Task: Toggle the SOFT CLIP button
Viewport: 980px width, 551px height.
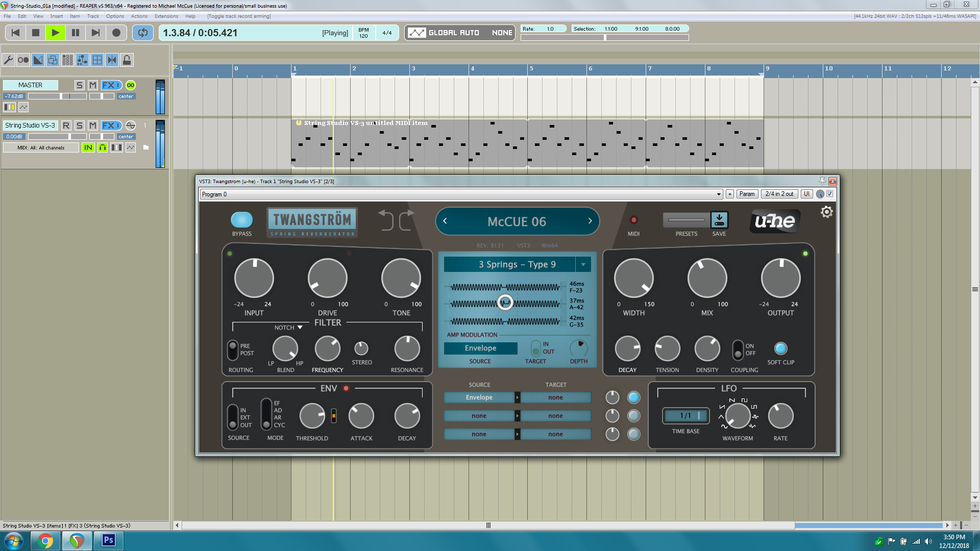Action: [780, 348]
